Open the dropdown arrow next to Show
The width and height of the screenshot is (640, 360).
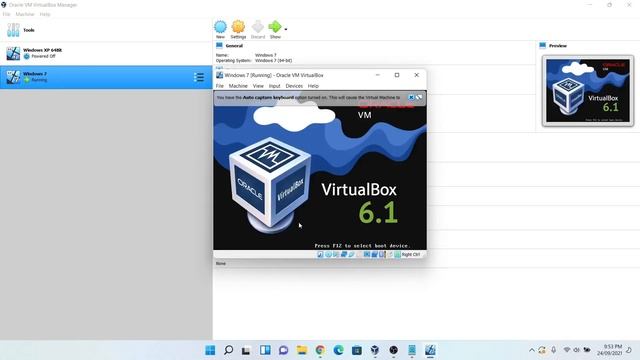(286, 29)
